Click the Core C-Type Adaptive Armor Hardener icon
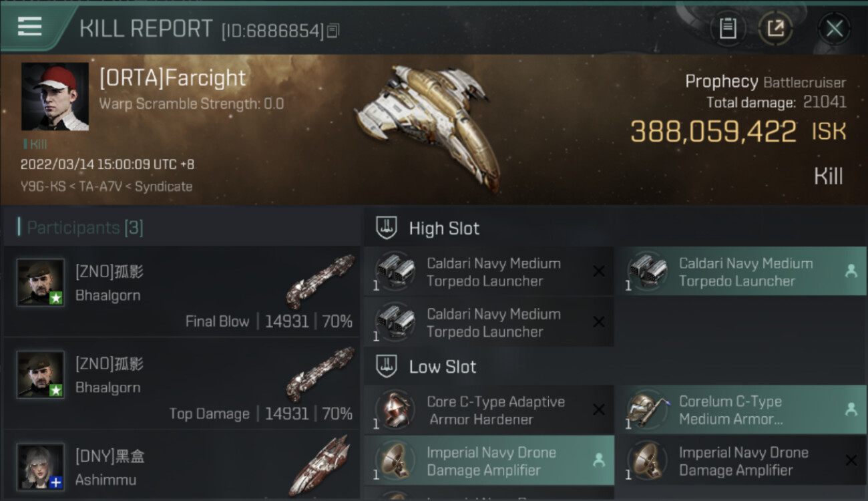The image size is (868, 501). [x=395, y=410]
